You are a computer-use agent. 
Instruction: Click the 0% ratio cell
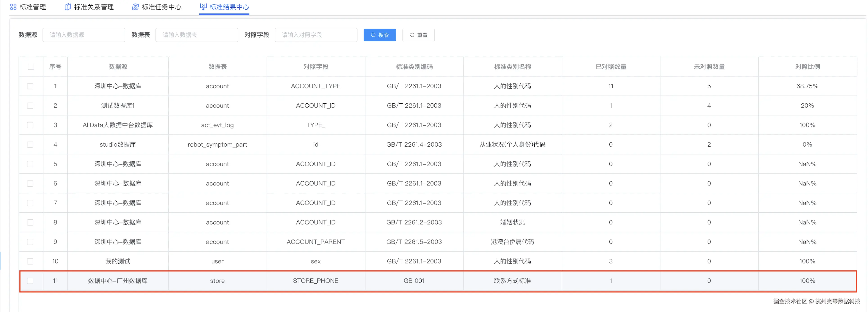807,145
